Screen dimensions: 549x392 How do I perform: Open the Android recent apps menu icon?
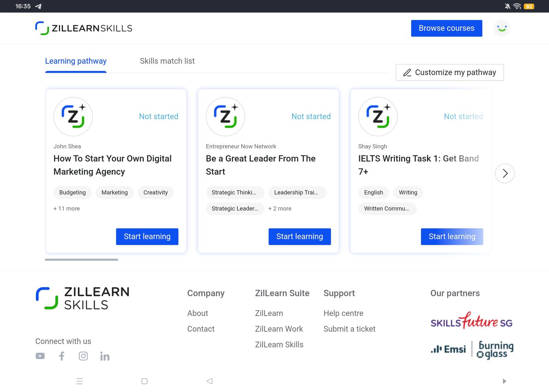(x=80, y=381)
